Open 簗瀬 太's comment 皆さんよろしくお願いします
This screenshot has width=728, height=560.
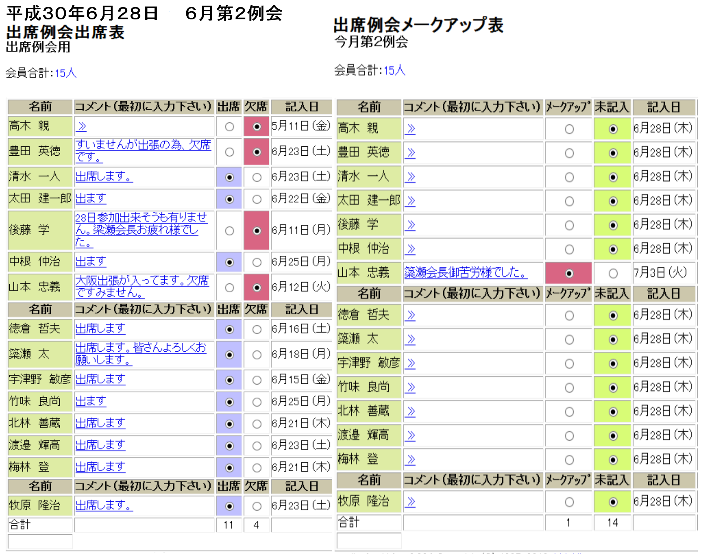(x=141, y=354)
